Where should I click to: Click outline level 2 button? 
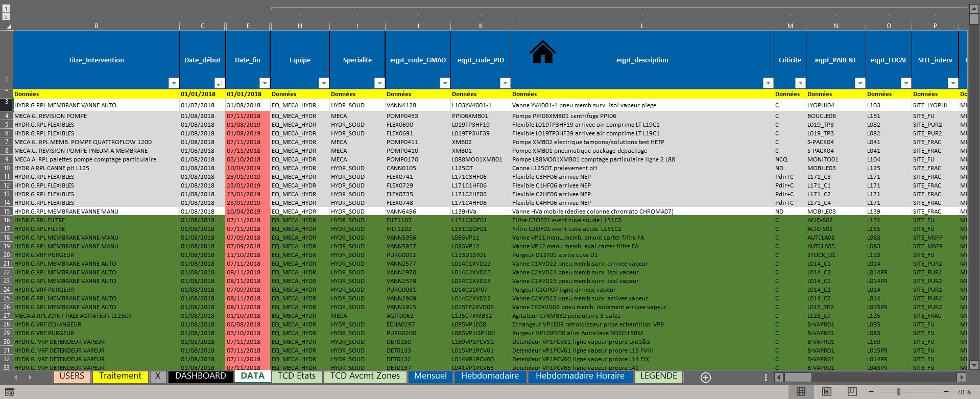(x=6, y=16)
